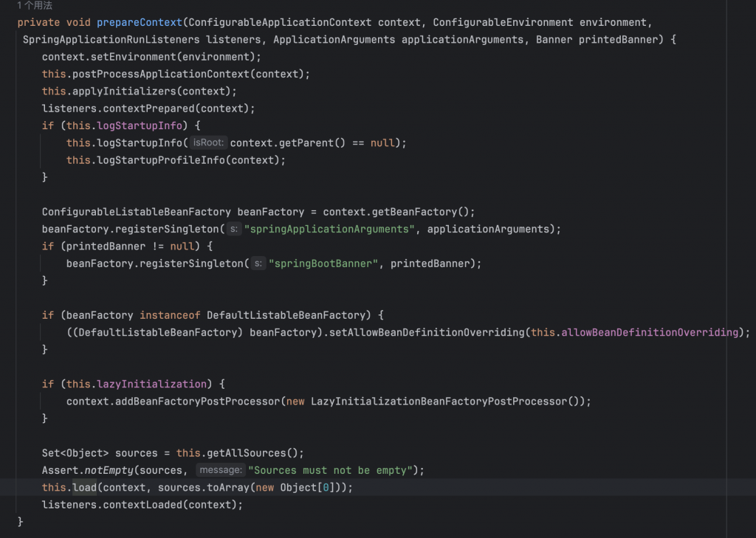This screenshot has width=756, height=538.
Task: Click the "s:" hint before "springBootBanner"
Action: (258, 263)
